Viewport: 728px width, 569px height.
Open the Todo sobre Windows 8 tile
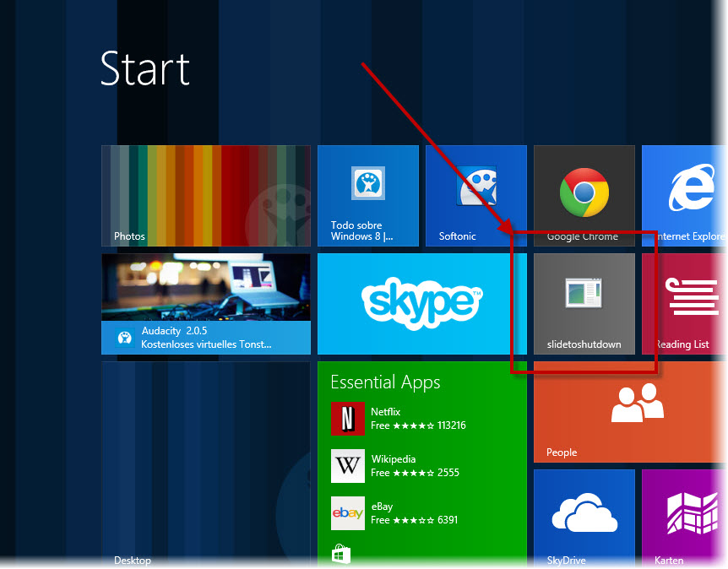coord(367,195)
